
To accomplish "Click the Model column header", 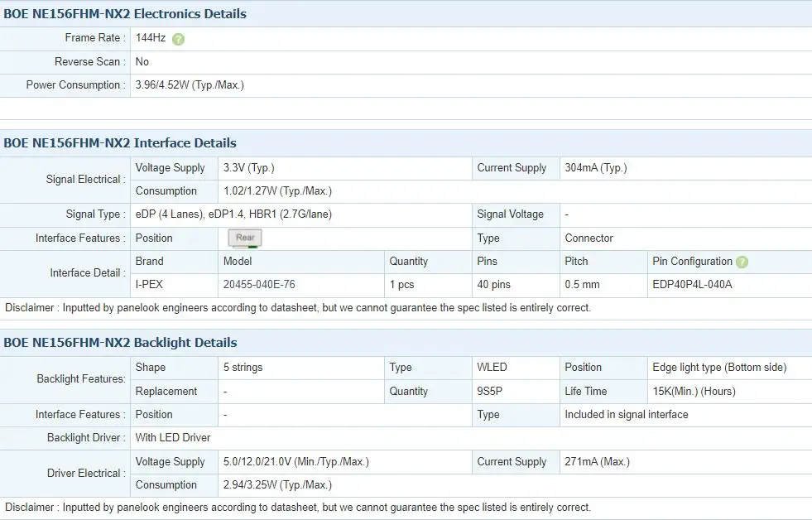I will point(238,261).
